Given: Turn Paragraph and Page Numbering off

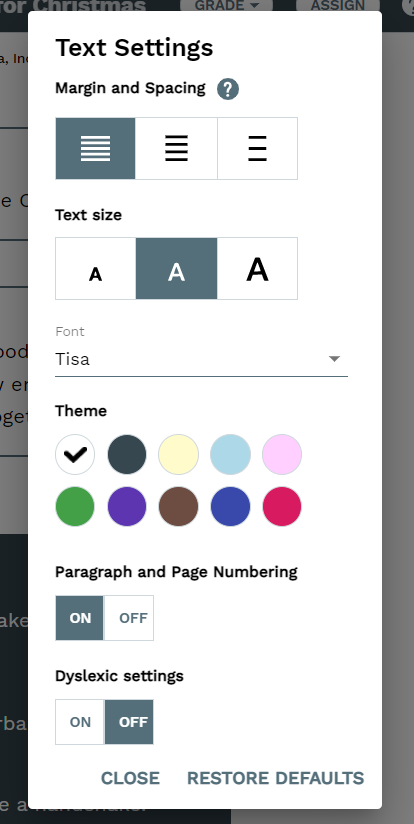Looking at the screenshot, I should coord(129,618).
